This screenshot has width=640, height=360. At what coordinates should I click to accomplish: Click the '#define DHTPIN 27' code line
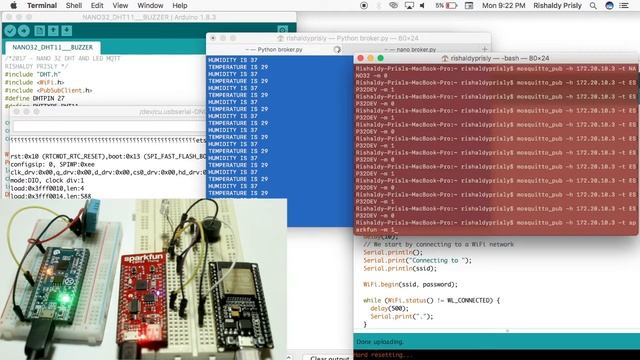click(35, 98)
